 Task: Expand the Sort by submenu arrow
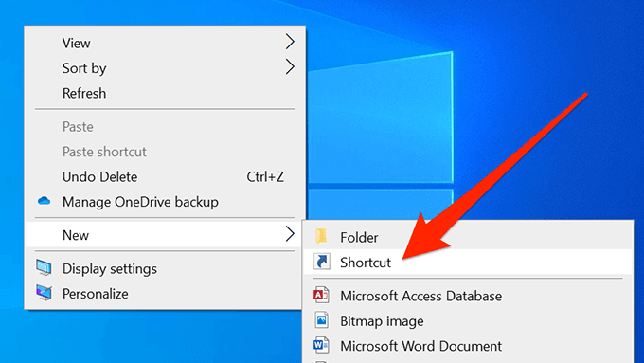click(290, 66)
